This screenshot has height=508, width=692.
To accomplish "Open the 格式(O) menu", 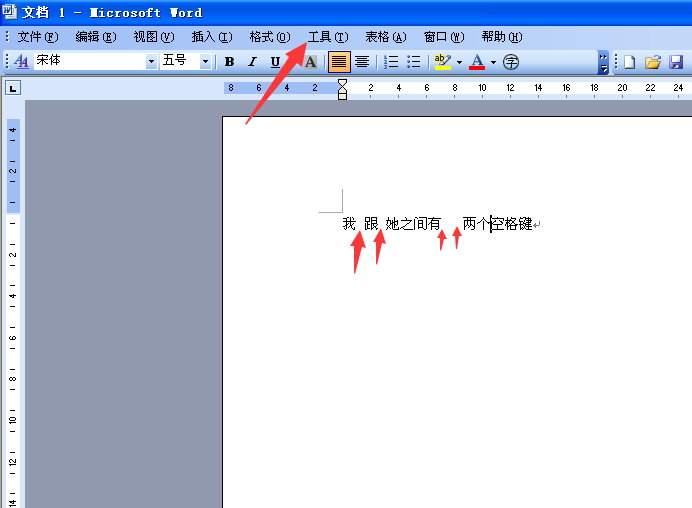I will [x=270, y=37].
